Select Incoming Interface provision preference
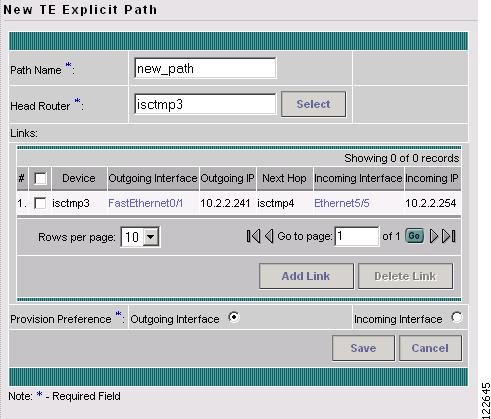The image size is (491, 419). [x=457, y=317]
